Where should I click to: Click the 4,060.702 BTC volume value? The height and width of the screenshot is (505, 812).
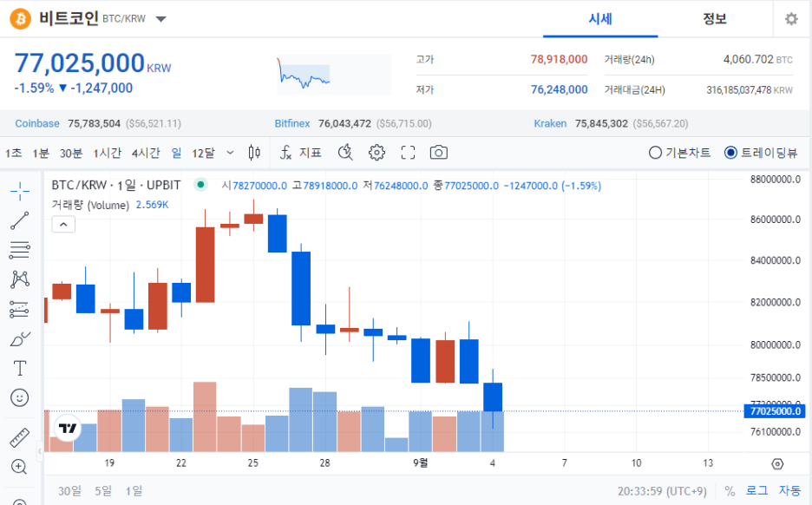coord(757,59)
